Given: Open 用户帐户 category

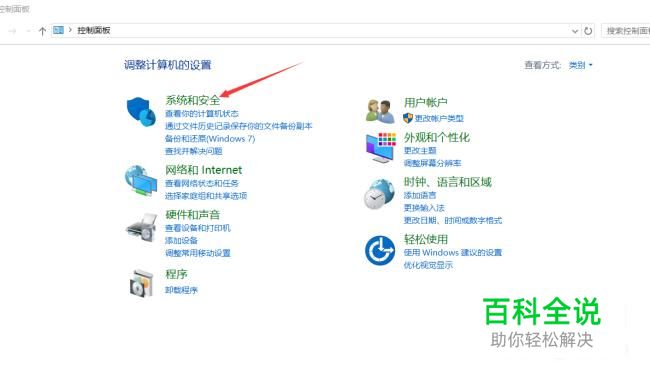Looking at the screenshot, I should click(x=426, y=102).
